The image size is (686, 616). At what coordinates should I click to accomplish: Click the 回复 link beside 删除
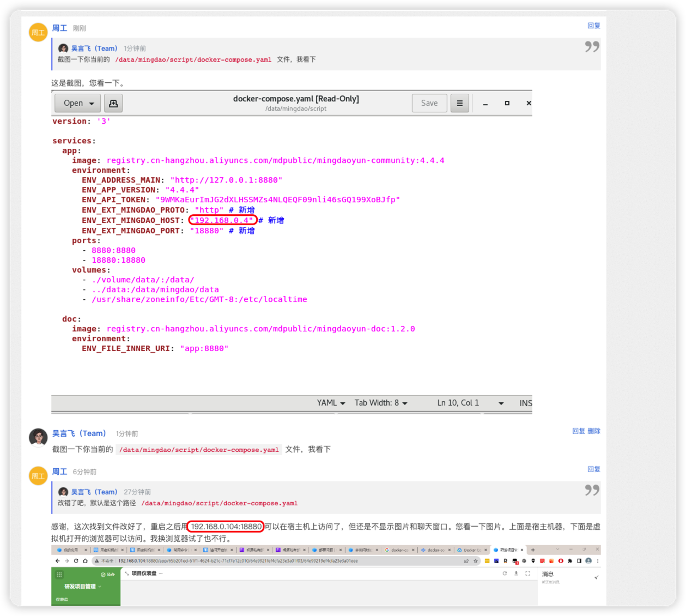(x=579, y=431)
